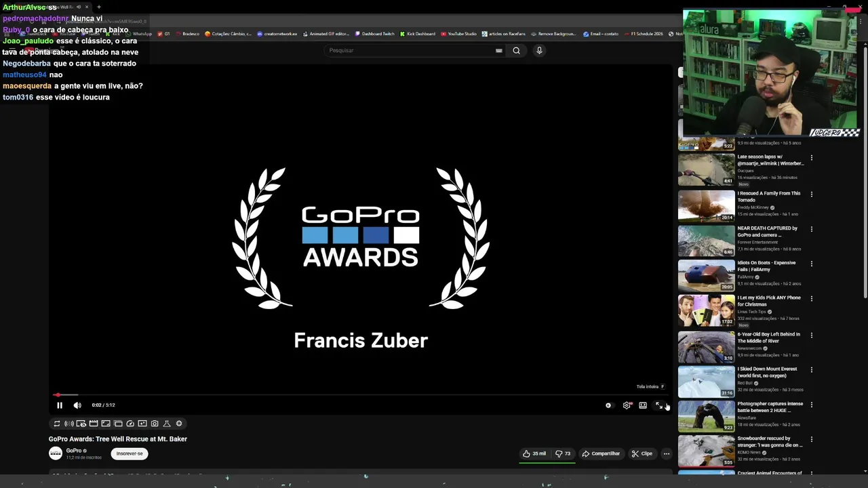
Task: Open options menu for Tornado video
Action: (812, 195)
